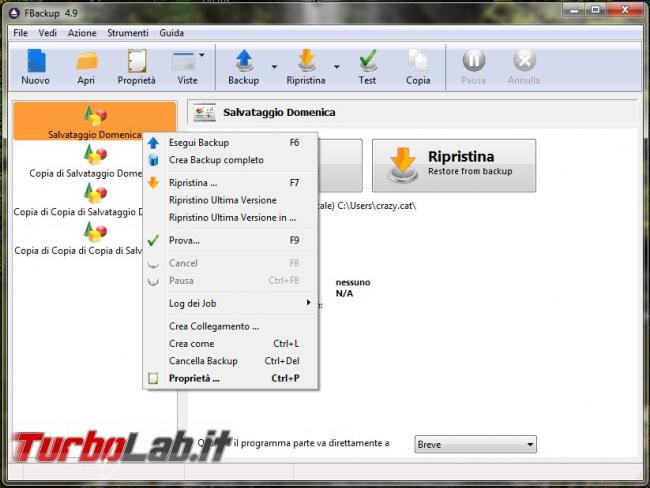Expand the Backup toolbar dropdown arrow
650x488 pixels.
pos(274,67)
